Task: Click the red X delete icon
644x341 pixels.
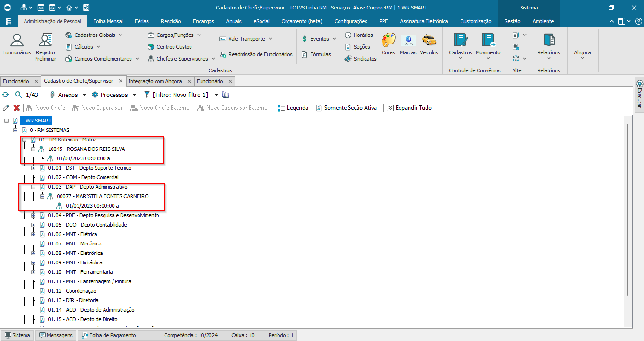Action: (17, 108)
